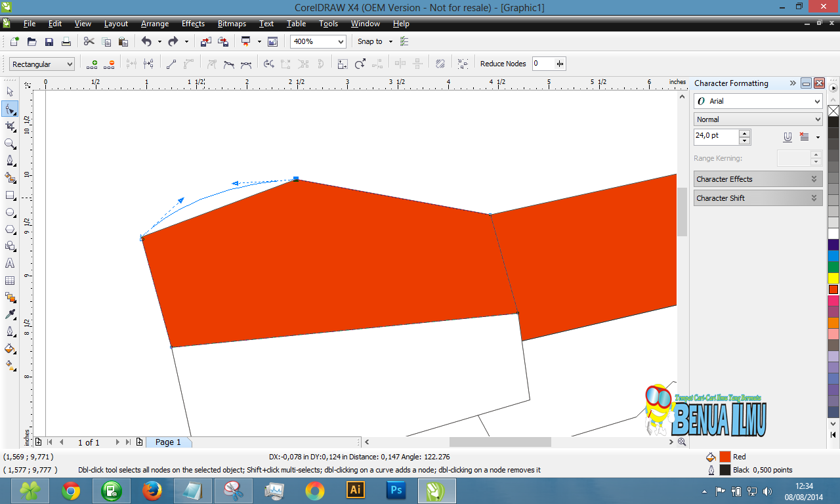Open the Tools menu
840x504 pixels.
point(329,24)
